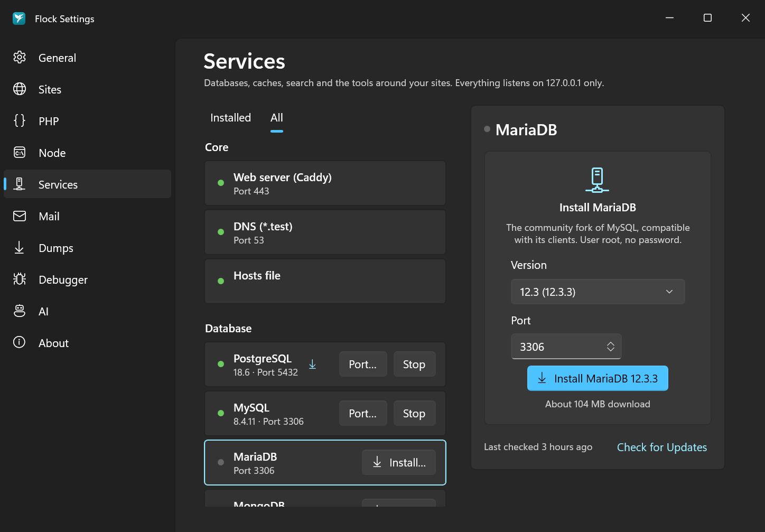Click the Services server icon in sidebar
The width and height of the screenshot is (765, 532).
[20, 184]
